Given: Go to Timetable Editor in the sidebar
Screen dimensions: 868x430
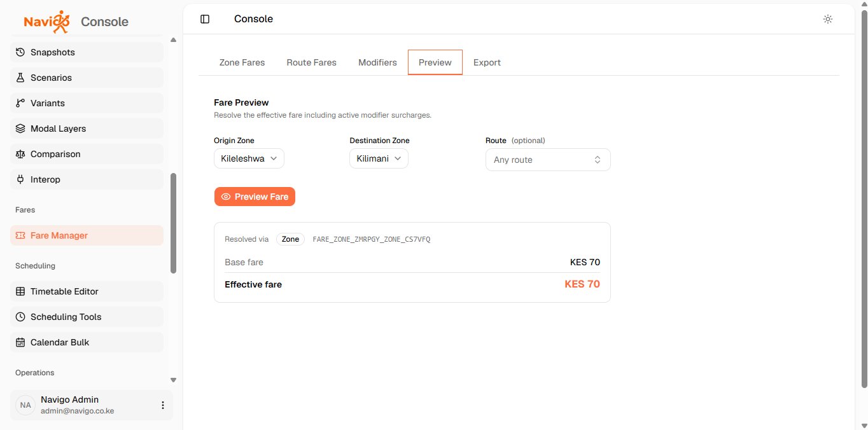Looking at the screenshot, I should [x=87, y=291].
